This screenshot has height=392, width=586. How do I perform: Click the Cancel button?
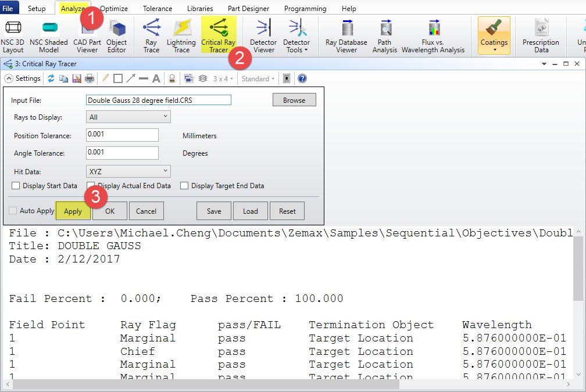pyautogui.click(x=146, y=211)
